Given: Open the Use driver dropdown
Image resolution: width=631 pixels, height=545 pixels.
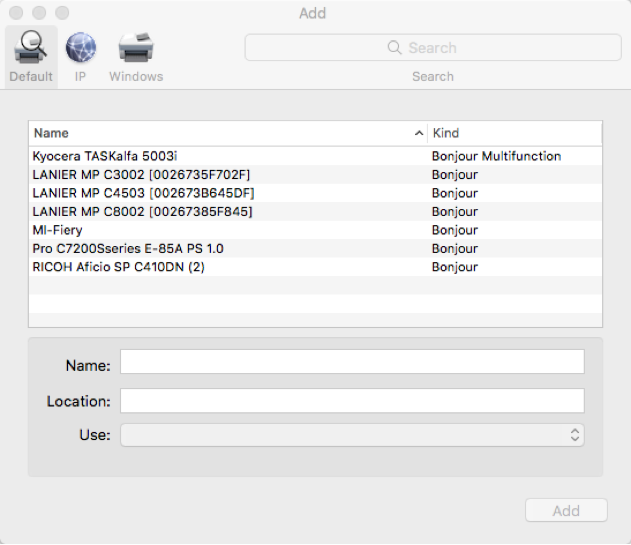Looking at the screenshot, I should click(352, 435).
